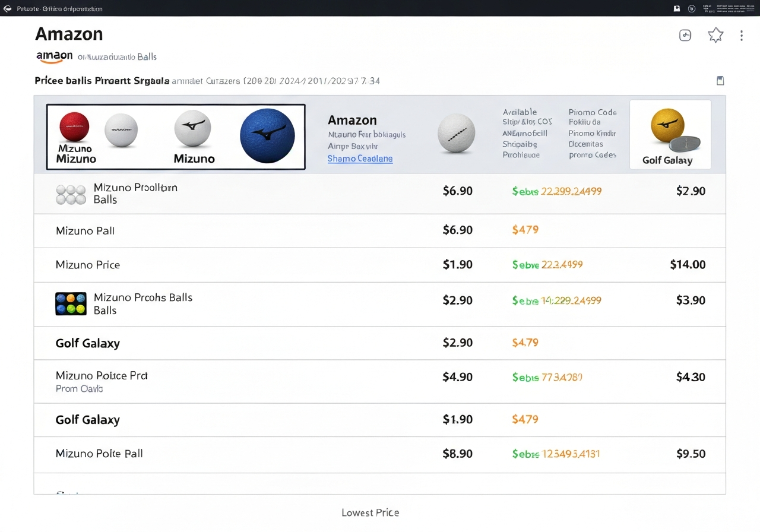Image resolution: width=760 pixels, height=532 pixels.
Task: Click the Available column heading
Action: pos(520,112)
